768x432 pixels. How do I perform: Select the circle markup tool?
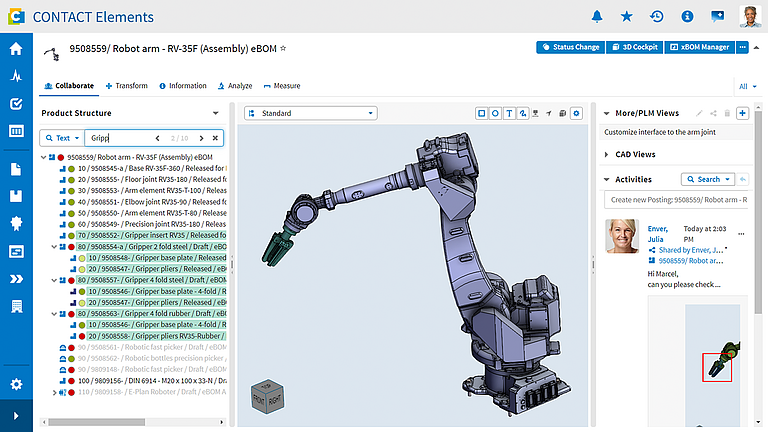pos(495,113)
